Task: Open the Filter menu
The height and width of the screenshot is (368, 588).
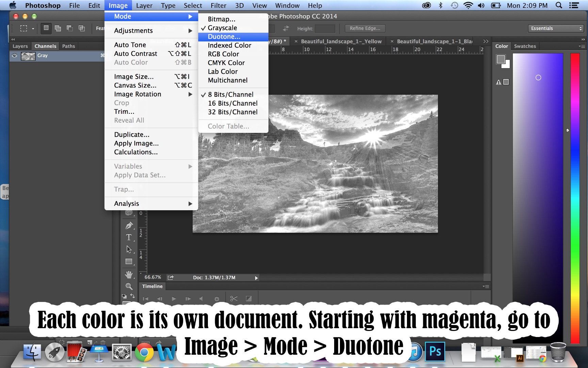Action: click(218, 5)
